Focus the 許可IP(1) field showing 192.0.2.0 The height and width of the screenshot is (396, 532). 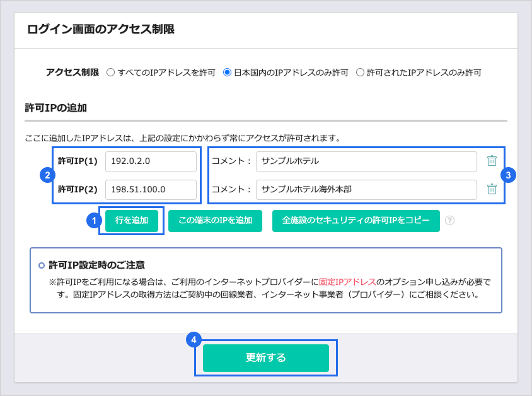tap(151, 161)
